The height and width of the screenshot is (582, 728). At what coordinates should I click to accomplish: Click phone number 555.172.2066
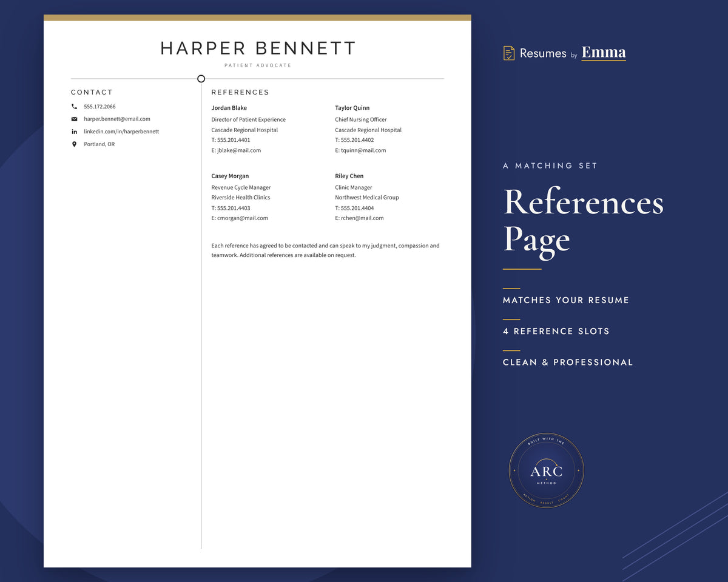pyautogui.click(x=99, y=107)
